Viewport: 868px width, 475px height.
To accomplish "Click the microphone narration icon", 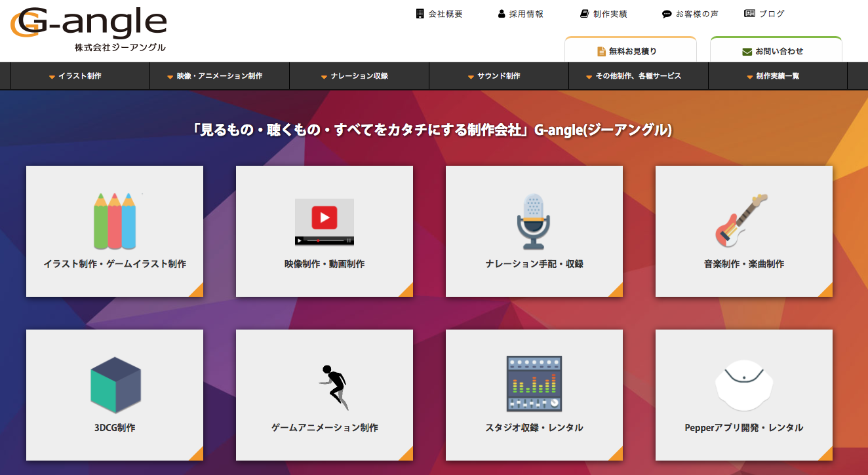I will [534, 221].
